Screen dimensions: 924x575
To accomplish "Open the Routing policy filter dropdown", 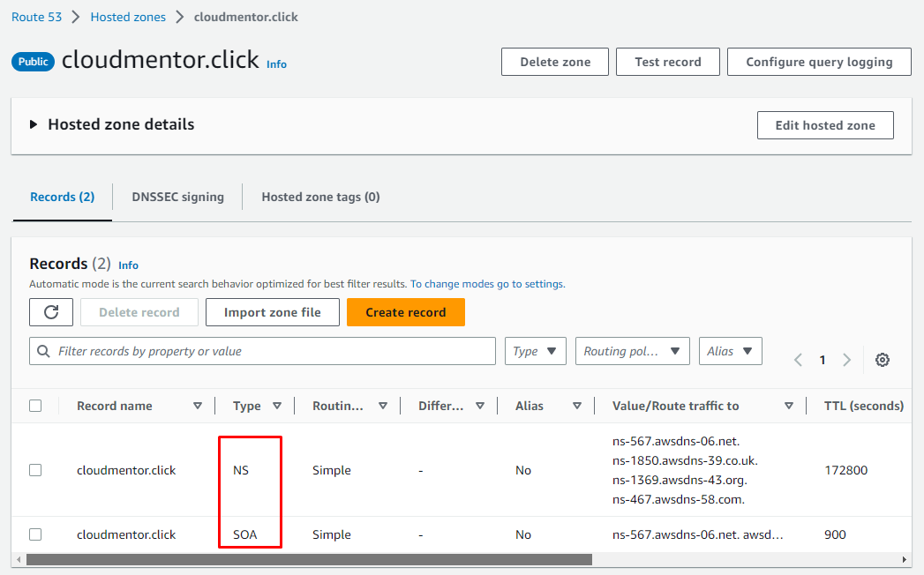I will coord(632,351).
